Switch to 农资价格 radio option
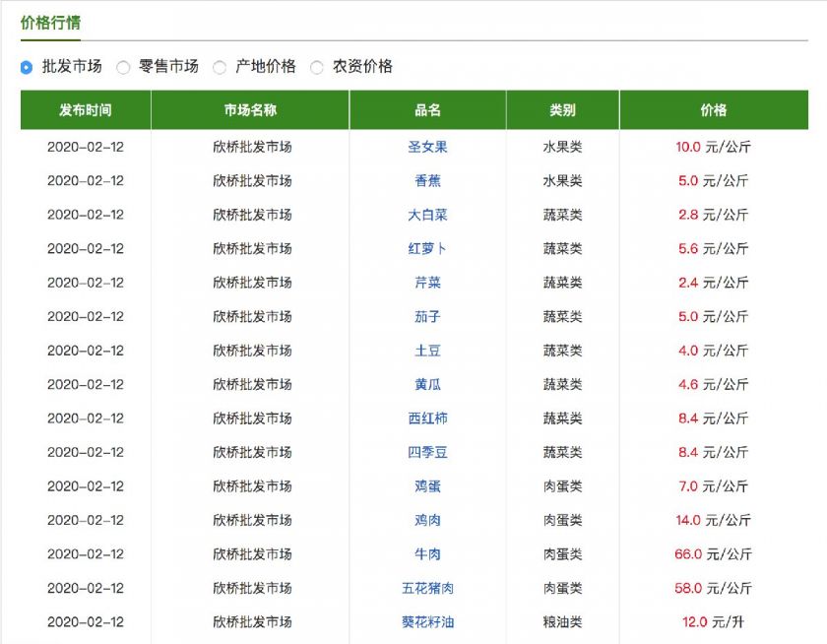 (x=316, y=67)
